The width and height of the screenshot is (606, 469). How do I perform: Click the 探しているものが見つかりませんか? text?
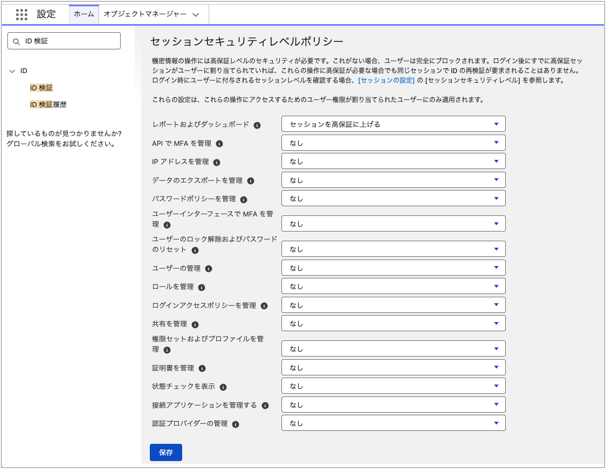pos(64,134)
